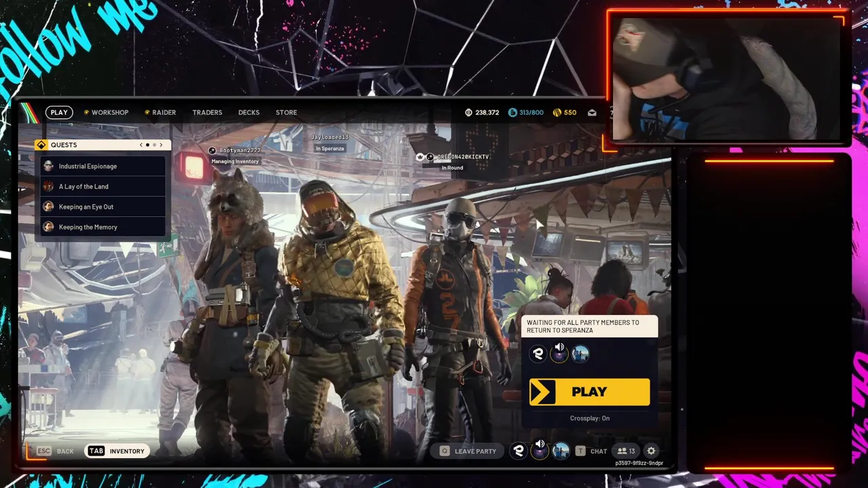Screen dimensions: 868x488
Task: Select the first Quests page dot
Action: pos(148,145)
